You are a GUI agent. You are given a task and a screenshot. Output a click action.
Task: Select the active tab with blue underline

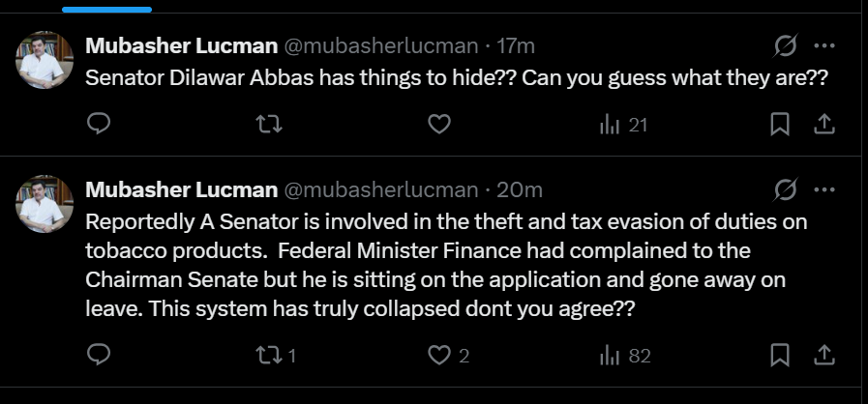pos(106,10)
